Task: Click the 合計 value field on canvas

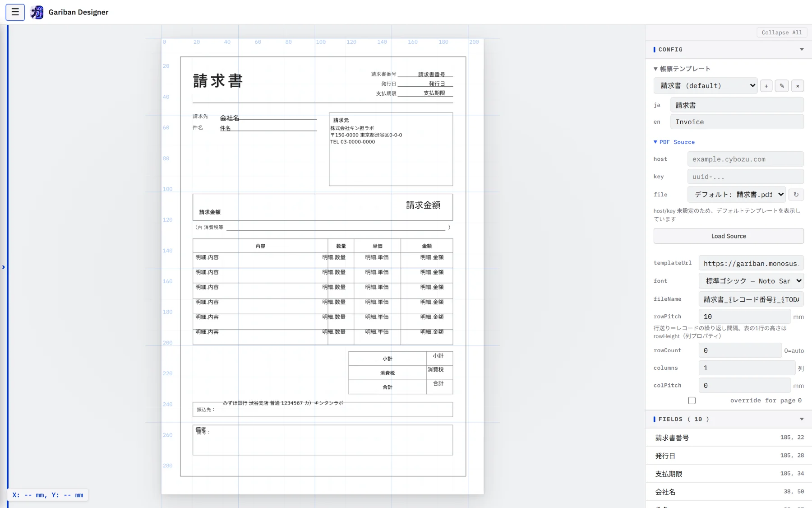Action: point(438,383)
